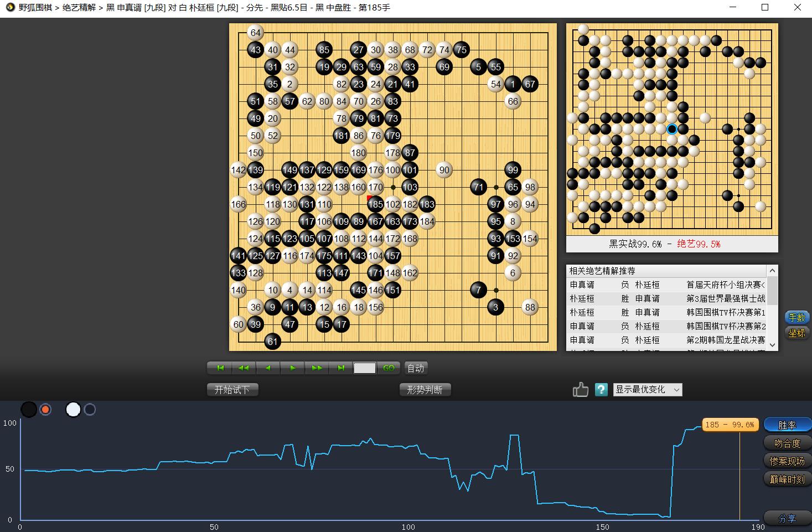Click the 开始试下 button
Viewport: 812px width, 532px height.
point(232,390)
